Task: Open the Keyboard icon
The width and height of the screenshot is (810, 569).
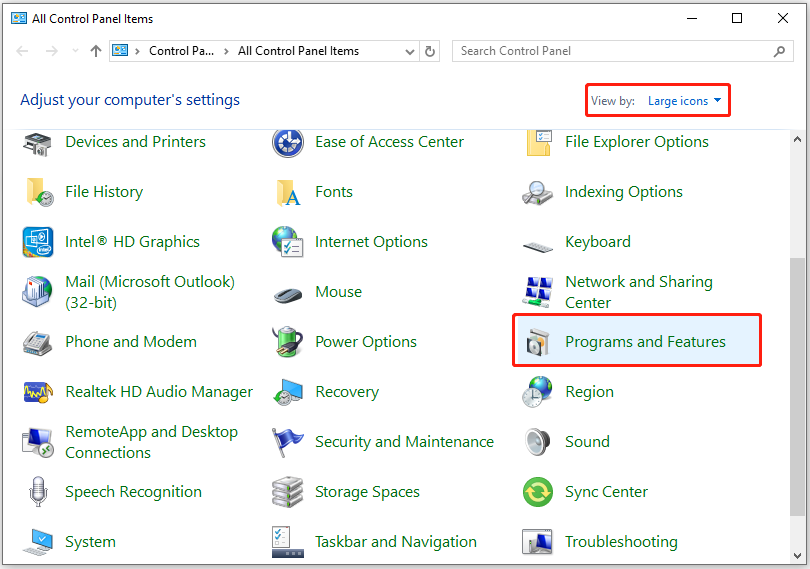Action: (x=538, y=247)
